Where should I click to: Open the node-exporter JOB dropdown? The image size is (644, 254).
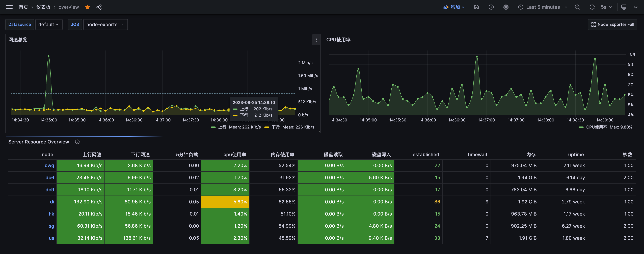click(x=105, y=25)
